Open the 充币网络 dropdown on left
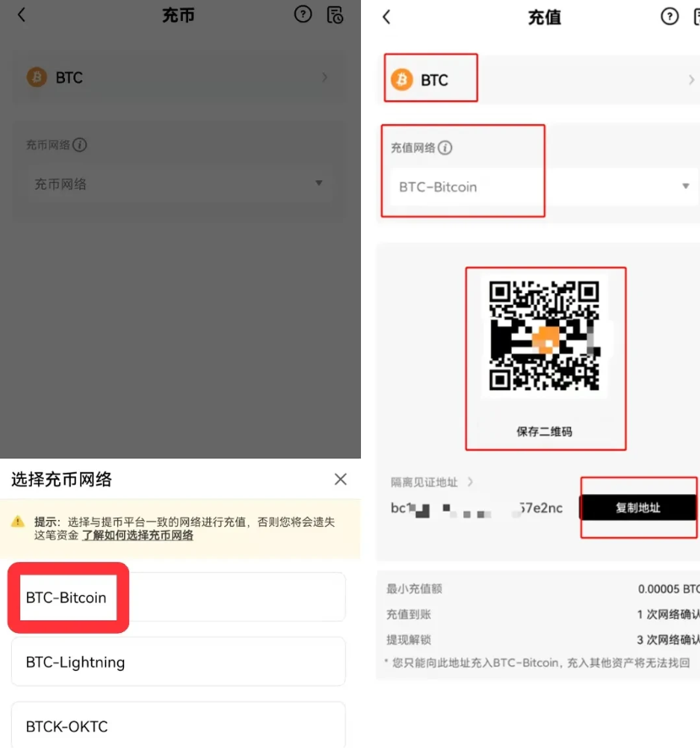Viewport: 700px width, 751px height. (180, 184)
